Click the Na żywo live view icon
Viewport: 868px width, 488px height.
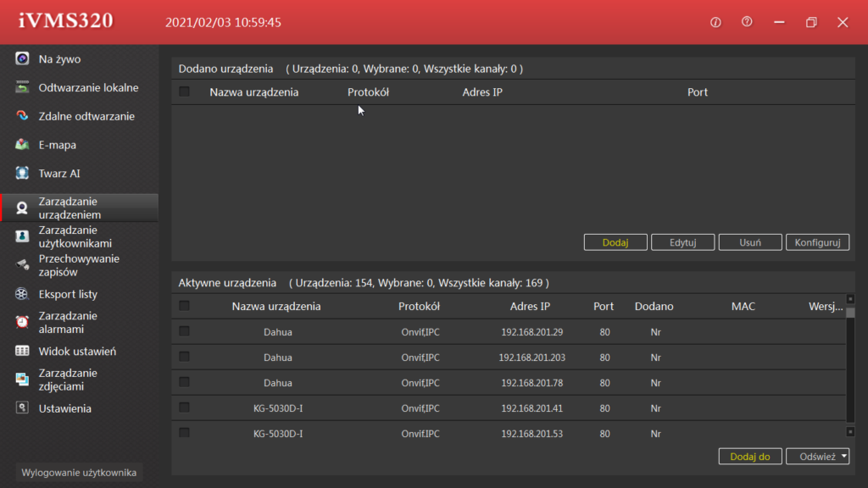point(22,59)
